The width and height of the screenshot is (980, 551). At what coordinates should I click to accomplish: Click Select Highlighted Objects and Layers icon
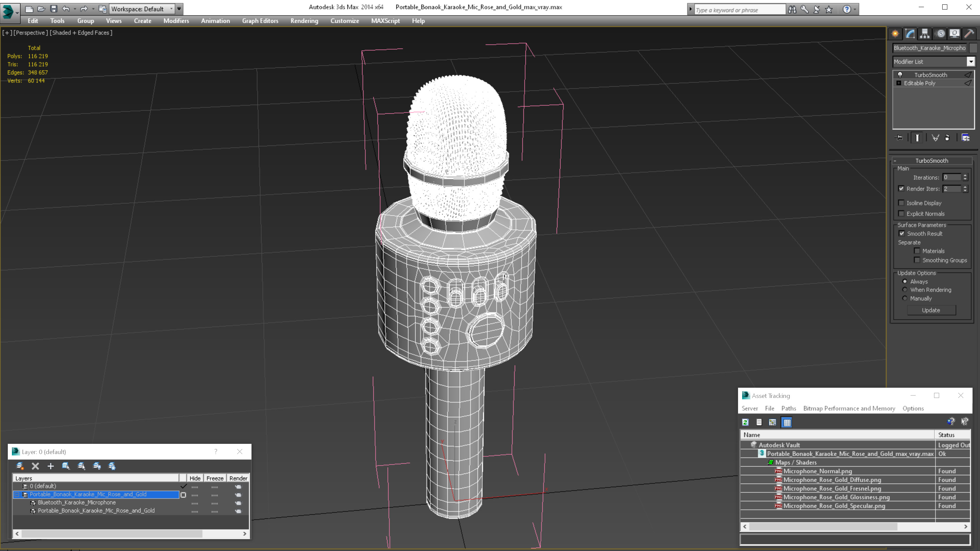tap(66, 466)
